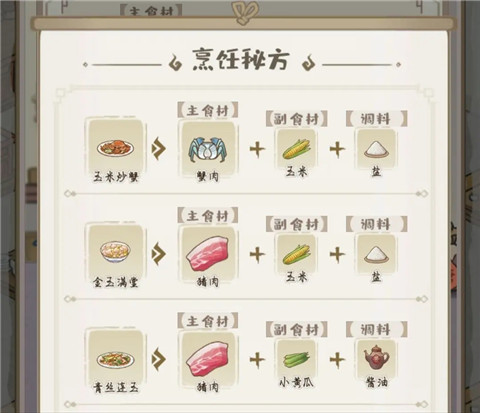
Task: Tap the 小黄瓜 cucumber ingredient icon
Action: tap(296, 359)
